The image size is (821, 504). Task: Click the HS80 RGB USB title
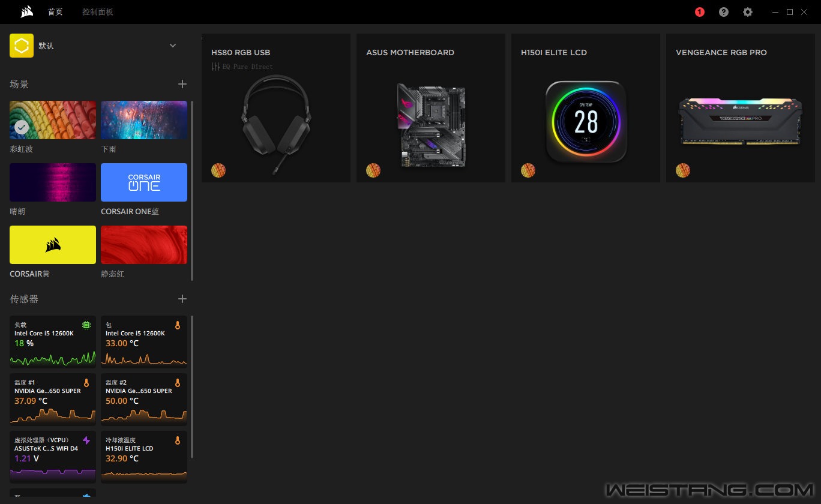[x=241, y=53]
